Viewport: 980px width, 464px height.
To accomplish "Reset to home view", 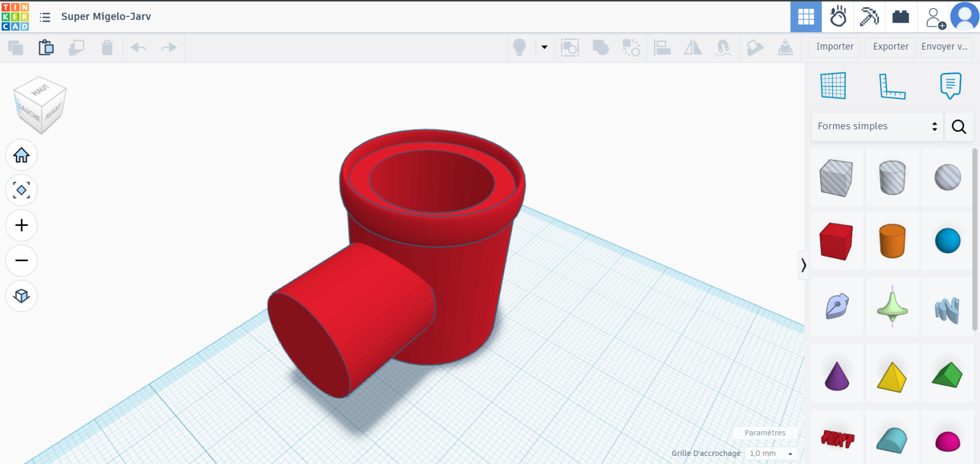I will [x=22, y=155].
